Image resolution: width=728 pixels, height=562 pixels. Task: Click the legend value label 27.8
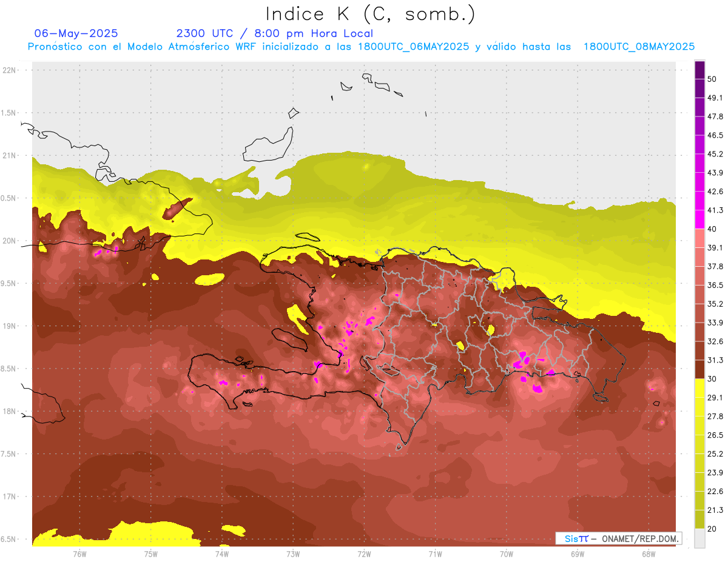pyautogui.click(x=715, y=416)
